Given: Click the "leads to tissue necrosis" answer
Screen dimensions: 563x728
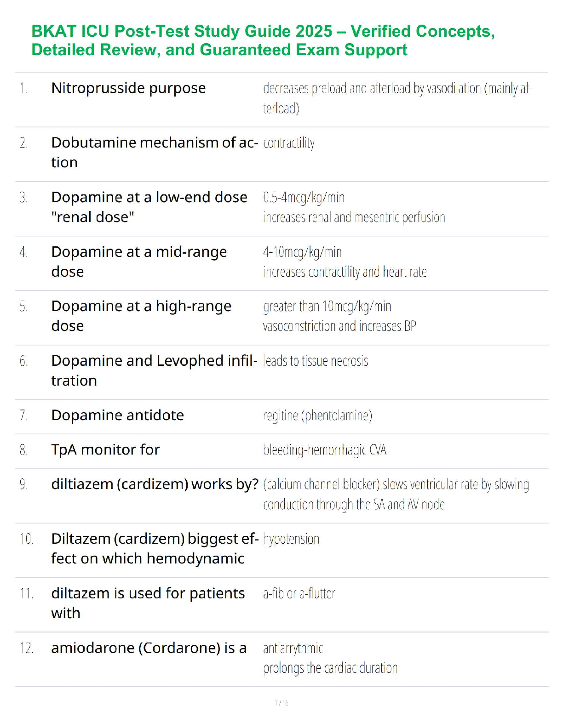Looking at the screenshot, I should point(316,361).
